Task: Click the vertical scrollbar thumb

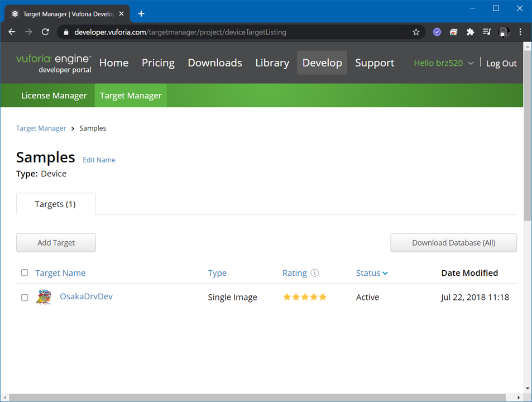Action: point(528,136)
